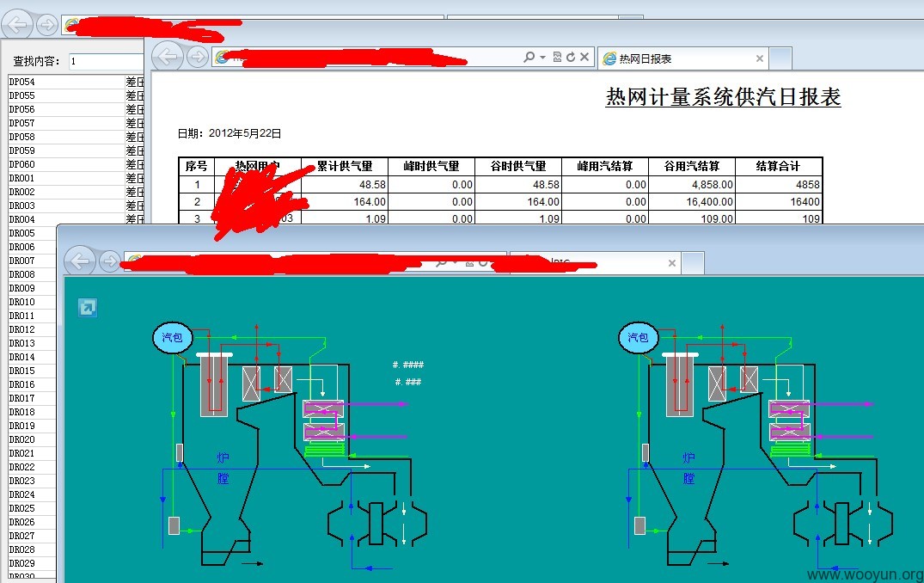Click the left boiler's 炉 label
The image size is (924, 583).
pos(223,458)
